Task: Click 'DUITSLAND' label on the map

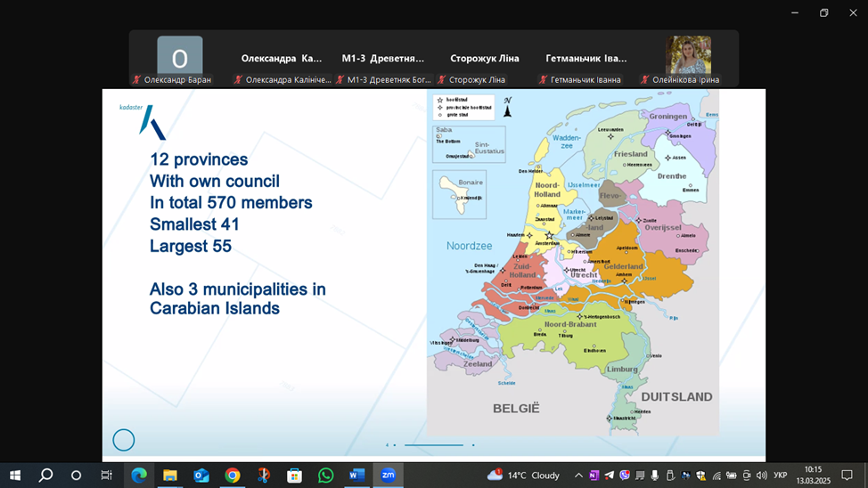Action: 676,396
